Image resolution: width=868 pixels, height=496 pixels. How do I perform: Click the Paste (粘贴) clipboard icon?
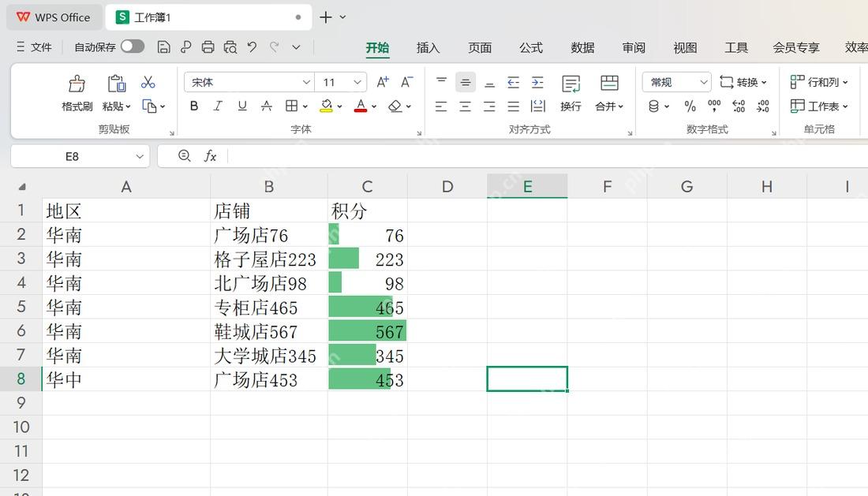tap(116, 84)
